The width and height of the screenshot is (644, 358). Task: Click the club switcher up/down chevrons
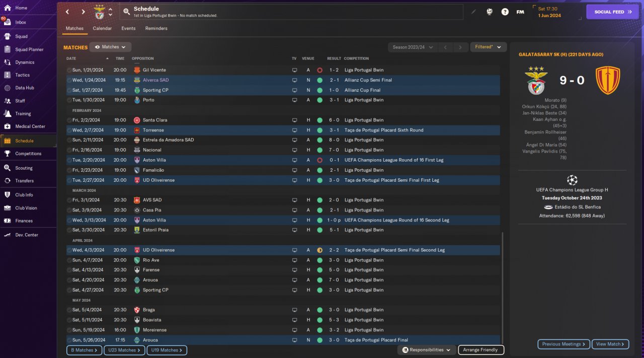[110, 12]
